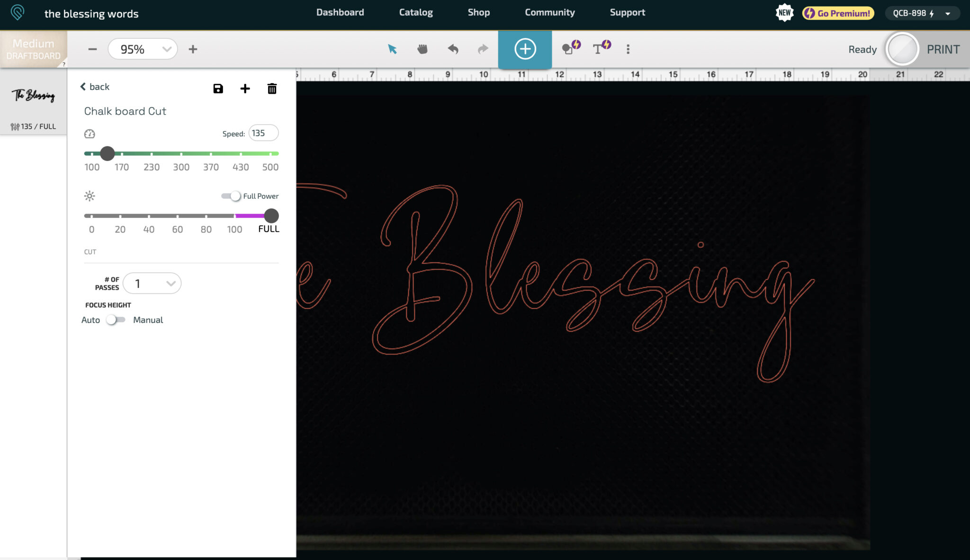Image resolution: width=970 pixels, height=560 pixels.
Task: Open the Dashboard menu item
Action: [x=340, y=12]
